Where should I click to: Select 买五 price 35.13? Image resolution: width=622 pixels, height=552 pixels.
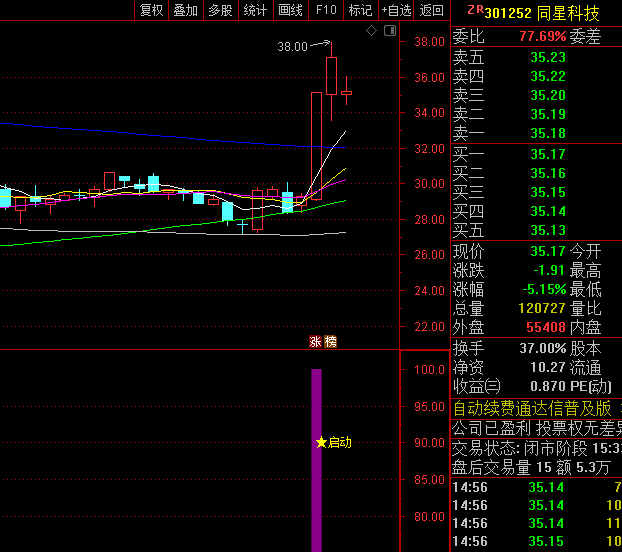(x=548, y=230)
